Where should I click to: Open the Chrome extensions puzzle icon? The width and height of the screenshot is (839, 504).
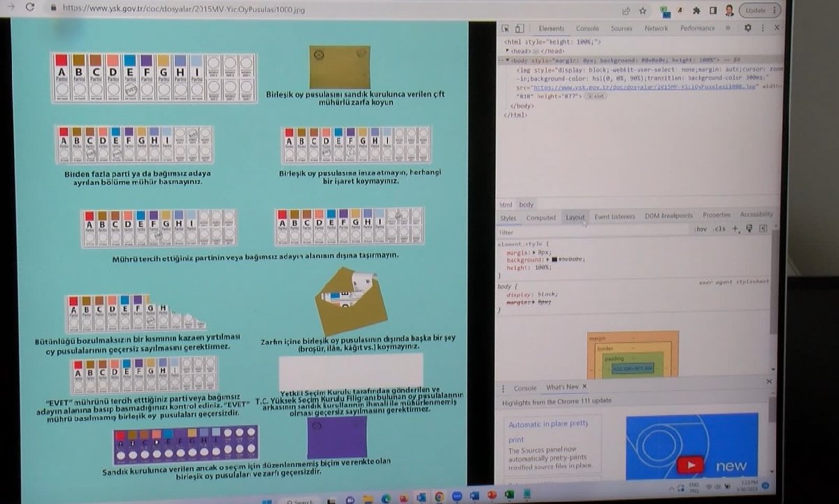[696, 10]
